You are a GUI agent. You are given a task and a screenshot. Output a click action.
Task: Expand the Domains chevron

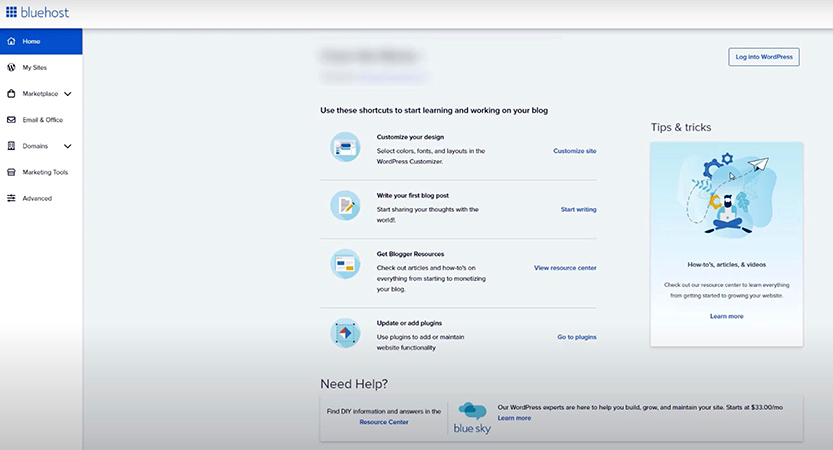(x=67, y=146)
